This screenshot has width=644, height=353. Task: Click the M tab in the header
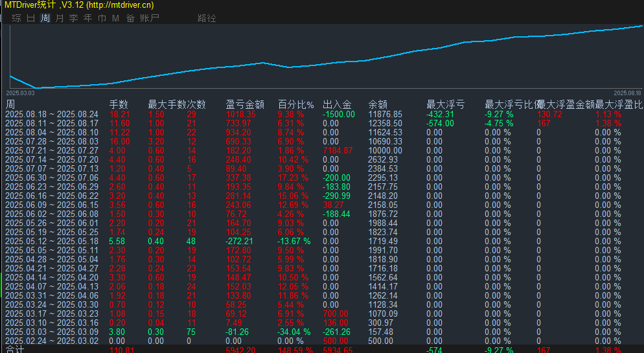pos(115,18)
